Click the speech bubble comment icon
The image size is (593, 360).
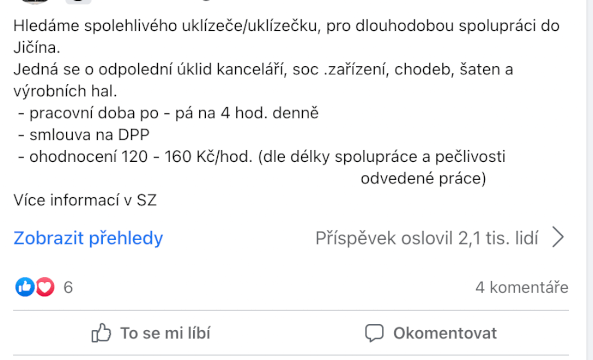374,333
